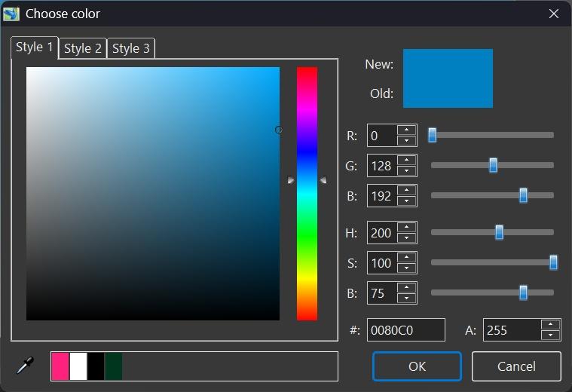Click the hex color code field

(405, 330)
